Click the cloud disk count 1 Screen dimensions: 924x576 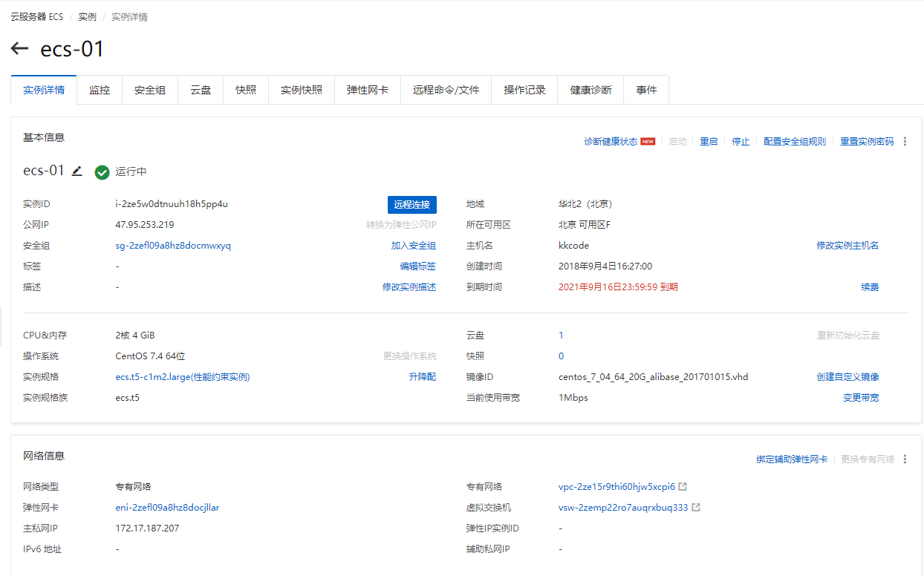click(561, 336)
